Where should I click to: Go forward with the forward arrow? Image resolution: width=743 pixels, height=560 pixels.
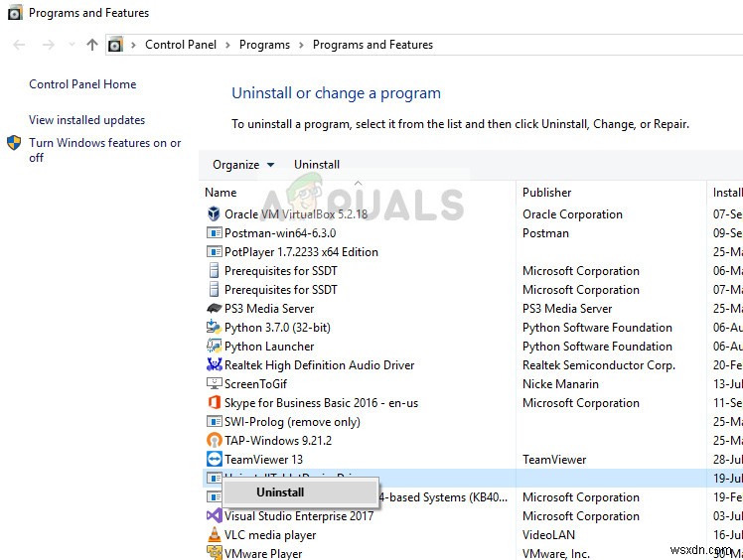pos(49,45)
